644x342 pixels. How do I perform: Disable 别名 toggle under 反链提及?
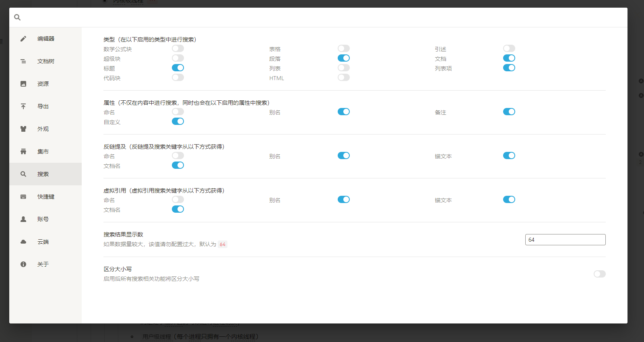point(344,155)
